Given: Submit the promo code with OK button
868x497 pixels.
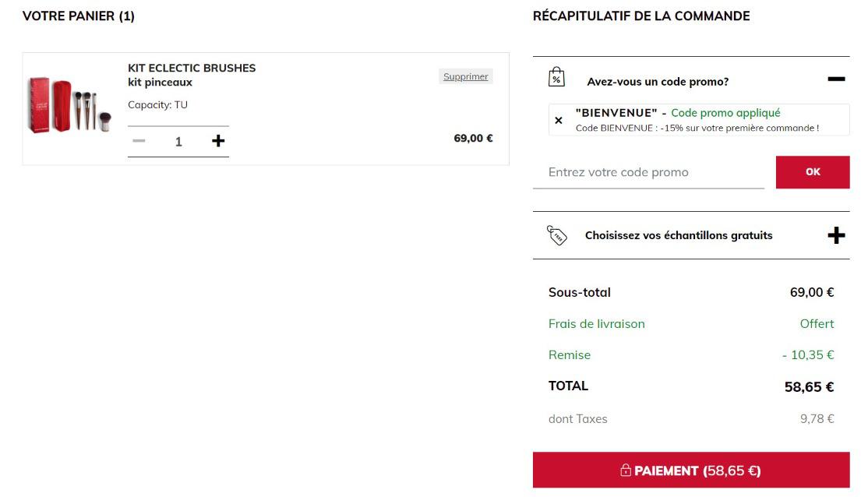Looking at the screenshot, I should (812, 172).
